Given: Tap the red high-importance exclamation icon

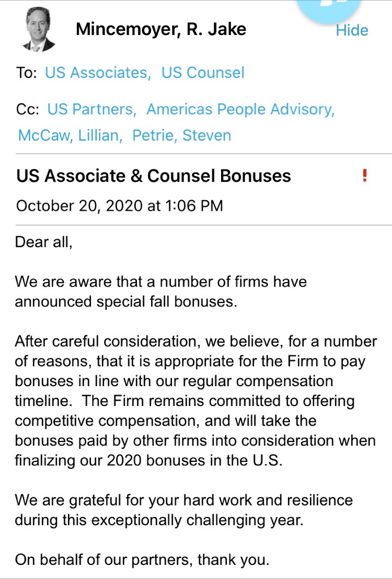Looking at the screenshot, I should point(365,175).
